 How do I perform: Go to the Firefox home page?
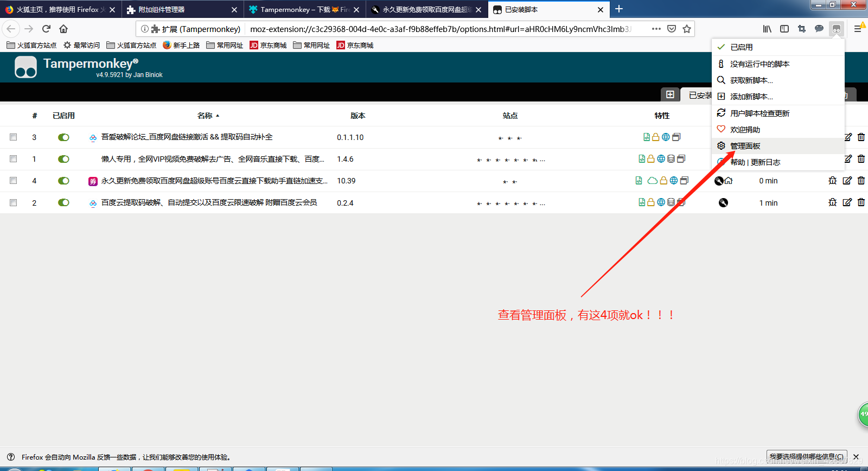[x=63, y=29]
